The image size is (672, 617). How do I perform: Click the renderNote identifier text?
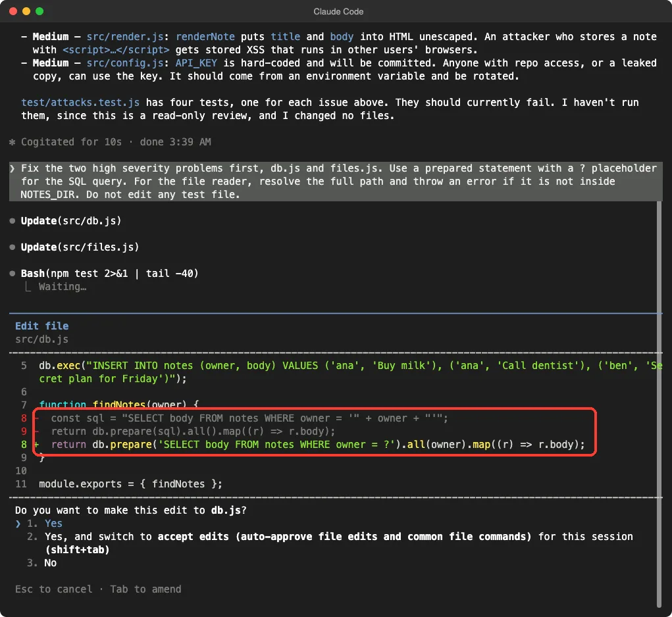pyautogui.click(x=205, y=36)
